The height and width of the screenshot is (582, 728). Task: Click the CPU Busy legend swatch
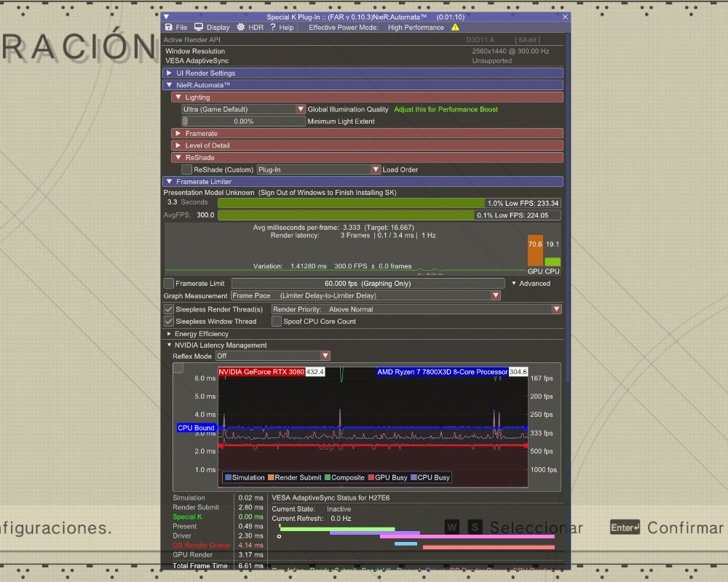(x=414, y=477)
